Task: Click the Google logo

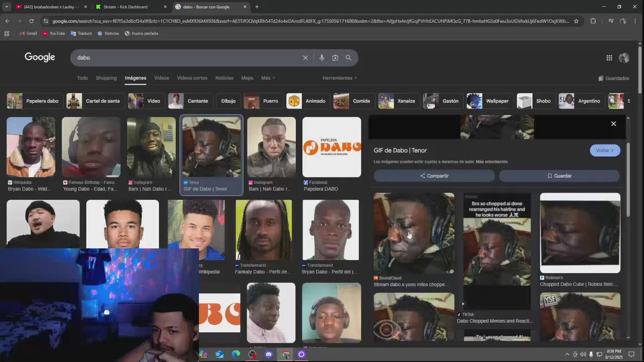Action: click(x=40, y=57)
